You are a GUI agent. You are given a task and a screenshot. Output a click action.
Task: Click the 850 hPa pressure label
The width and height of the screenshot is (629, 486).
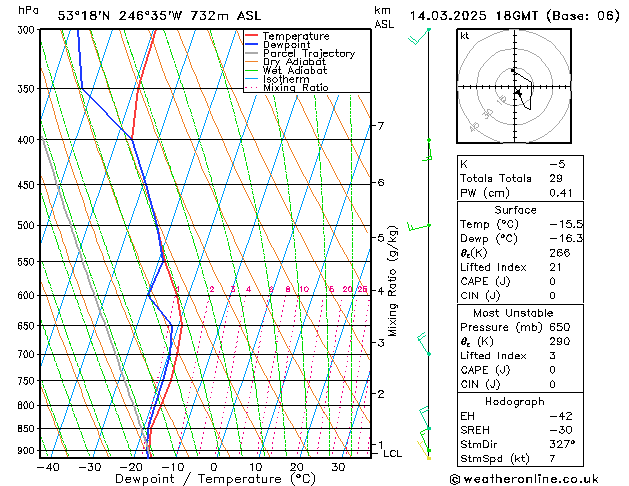28,429
